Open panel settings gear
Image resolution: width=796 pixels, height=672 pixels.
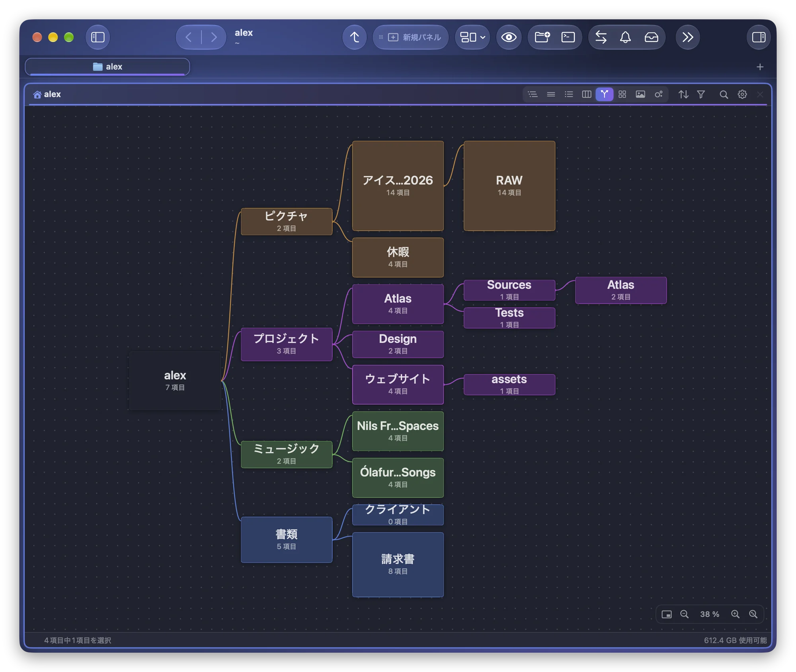point(742,94)
